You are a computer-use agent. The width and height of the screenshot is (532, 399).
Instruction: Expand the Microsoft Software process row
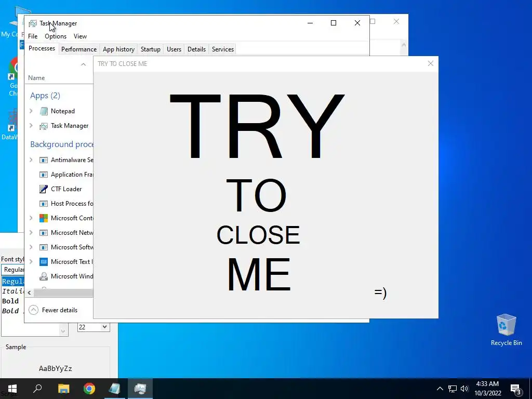31,247
